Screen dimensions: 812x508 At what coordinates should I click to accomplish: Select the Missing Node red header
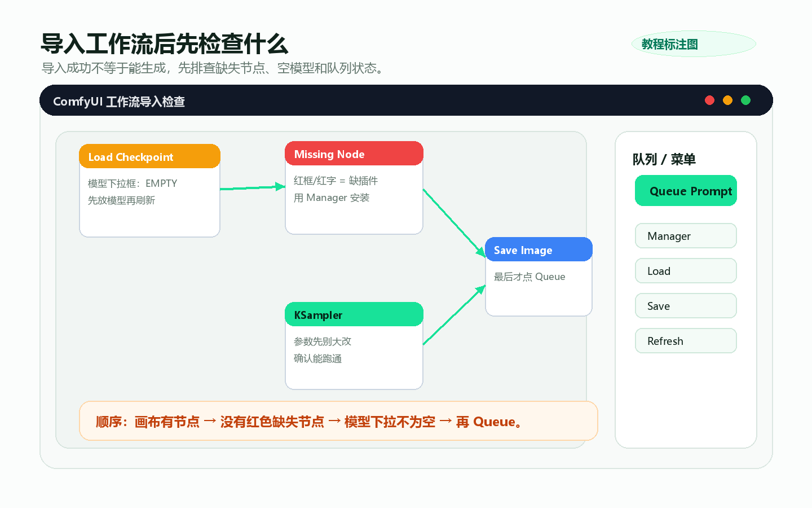(x=354, y=154)
